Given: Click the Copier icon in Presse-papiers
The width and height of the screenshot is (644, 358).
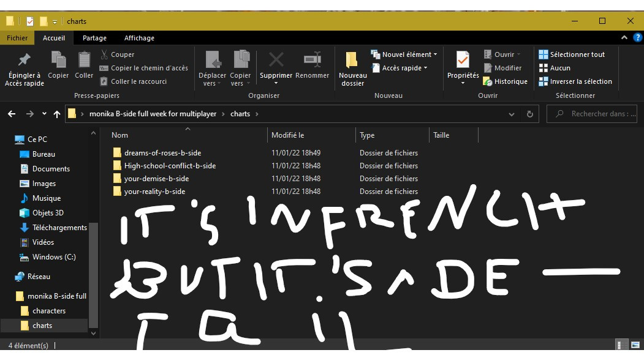Looking at the screenshot, I should [58, 60].
